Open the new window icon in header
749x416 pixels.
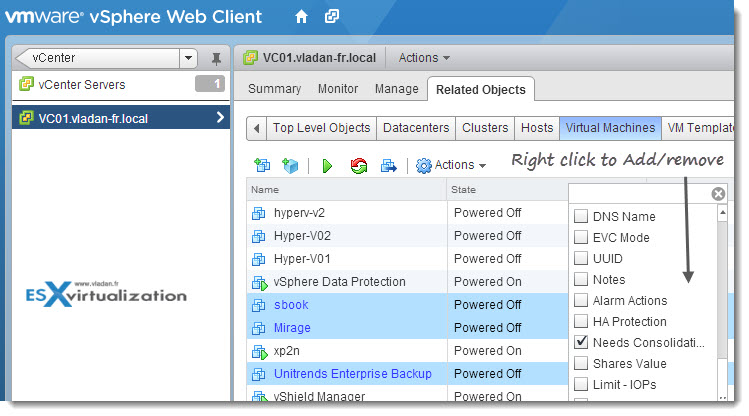click(332, 17)
